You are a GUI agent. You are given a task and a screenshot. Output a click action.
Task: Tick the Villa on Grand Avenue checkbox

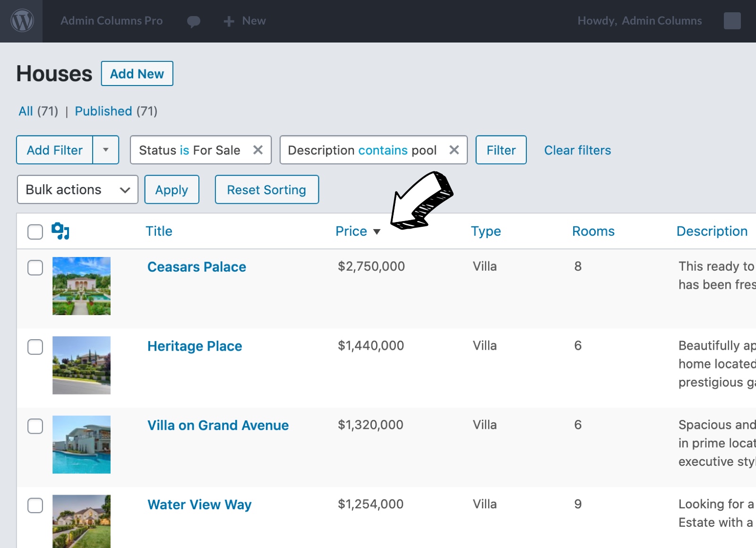click(x=35, y=427)
